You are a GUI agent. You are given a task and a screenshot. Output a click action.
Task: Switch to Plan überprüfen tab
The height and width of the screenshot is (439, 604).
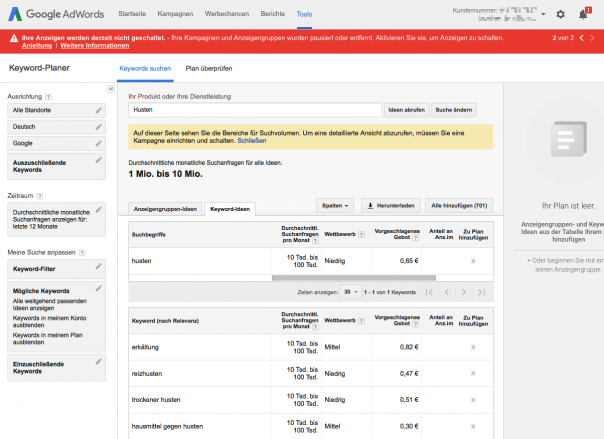pos(209,69)
